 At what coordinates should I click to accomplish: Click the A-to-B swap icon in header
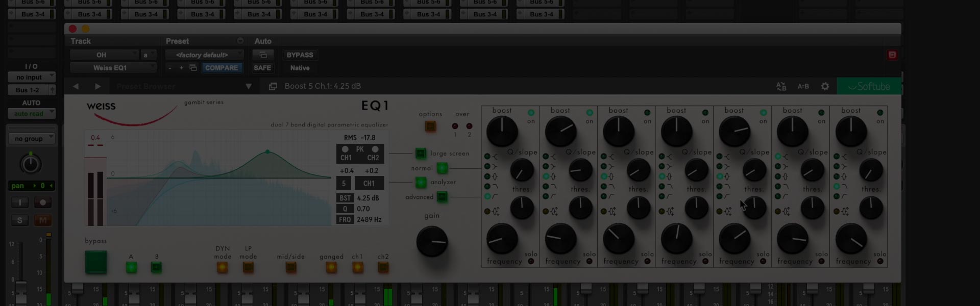coord(781,87)
